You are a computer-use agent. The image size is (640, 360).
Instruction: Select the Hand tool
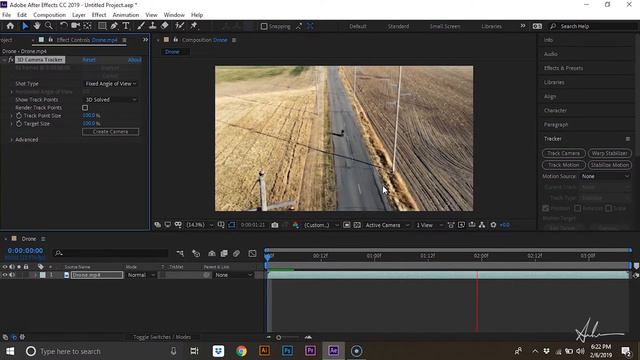37,26
